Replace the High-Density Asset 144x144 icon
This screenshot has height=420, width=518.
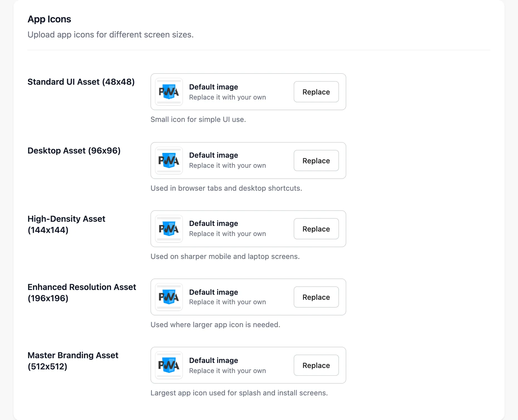point(316,229)
